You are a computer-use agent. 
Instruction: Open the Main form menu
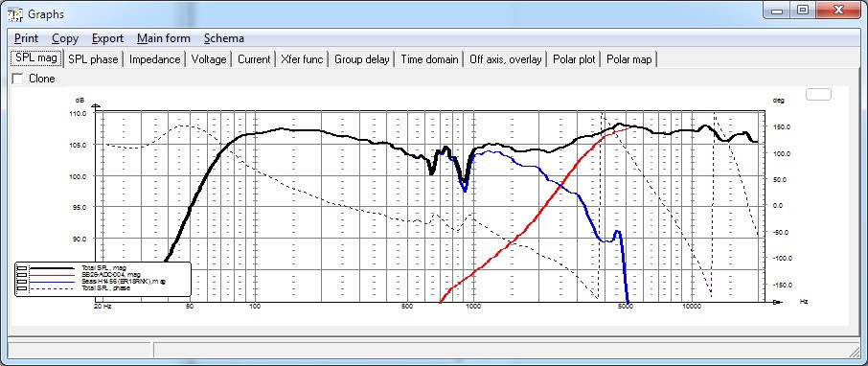pos(163,38)
